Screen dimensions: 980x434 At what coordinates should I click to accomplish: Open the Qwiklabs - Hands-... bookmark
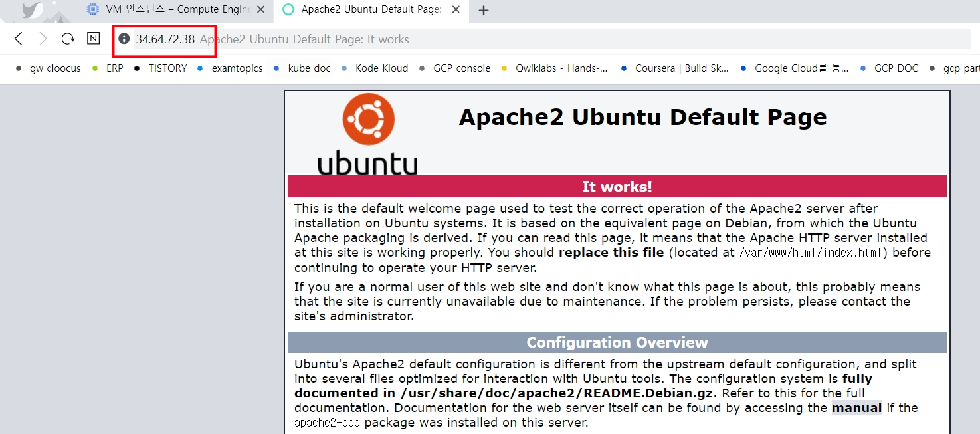coord(554,68)
